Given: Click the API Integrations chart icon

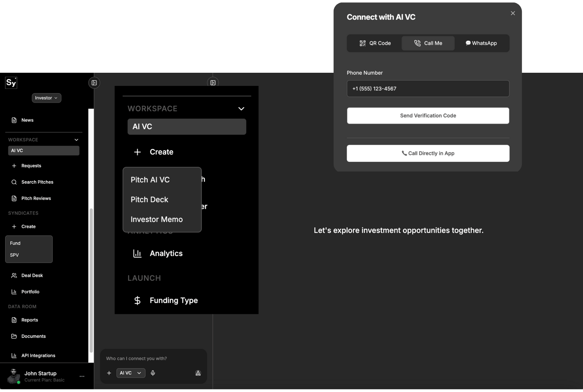Looking at the screenshot, I should [x=14, y=356].
